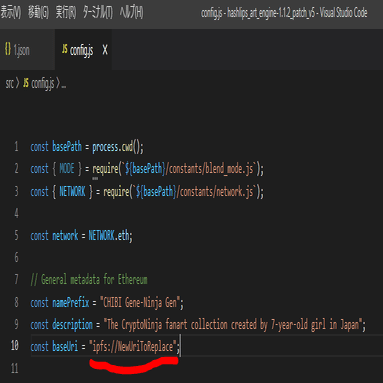The width and height of the screenshot is (383, 383).
Task: Open the 移動(G) menu
Action: 38,13
